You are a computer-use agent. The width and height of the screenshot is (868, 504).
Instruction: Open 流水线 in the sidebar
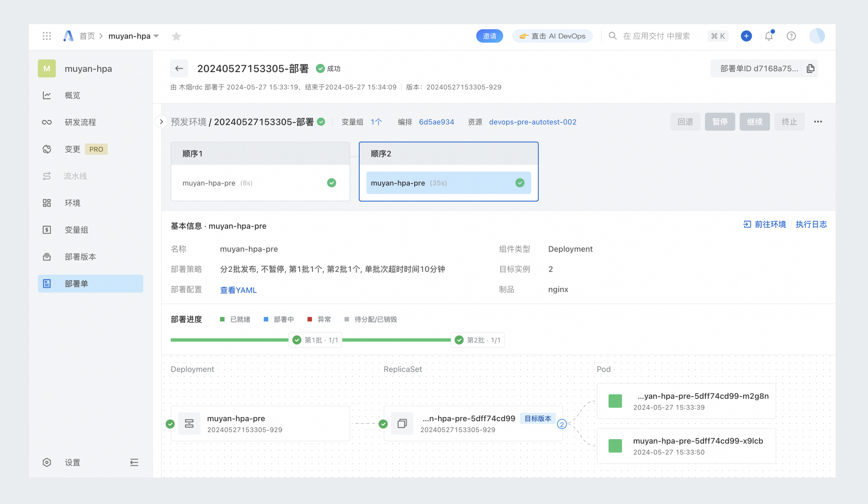pos(90,176)
